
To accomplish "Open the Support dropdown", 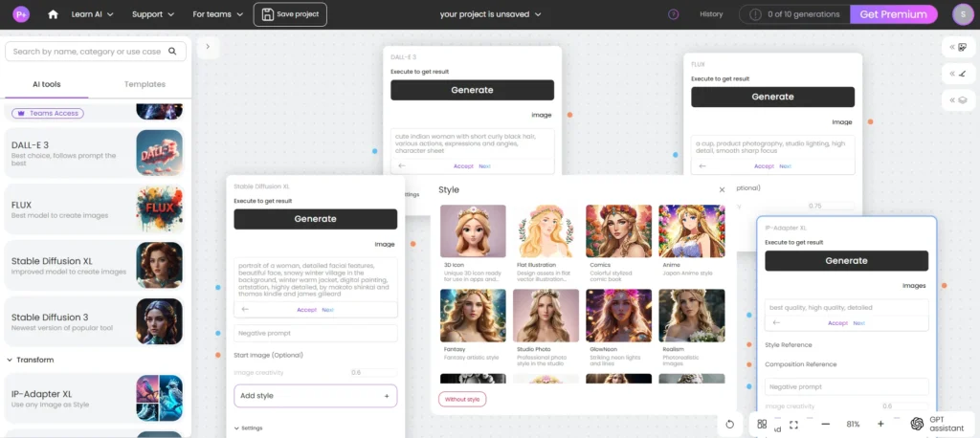I will click(x=153, y=14).
